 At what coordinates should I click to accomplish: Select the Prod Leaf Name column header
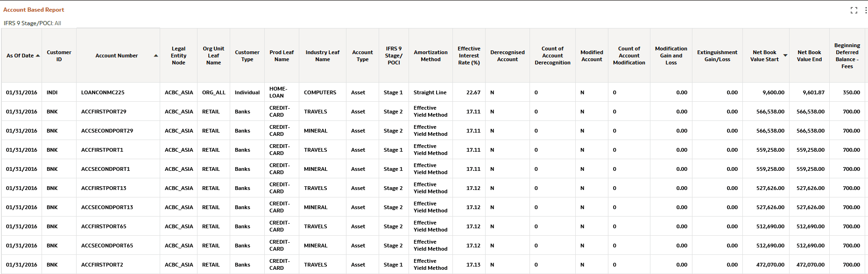pos(282,56)
